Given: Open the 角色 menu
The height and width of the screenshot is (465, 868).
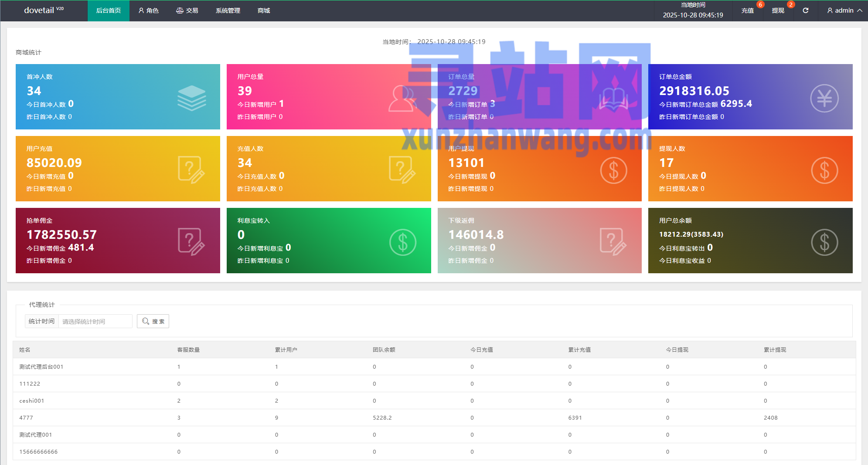Looking at the screenshot, I should tap(148, 10).
